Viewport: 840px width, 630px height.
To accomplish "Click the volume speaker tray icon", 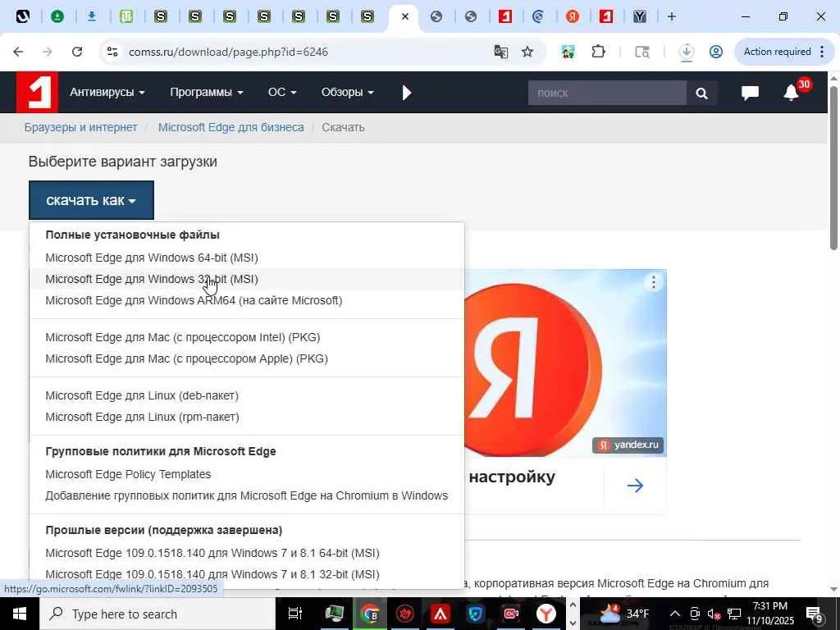I will [x=714, y=614].
